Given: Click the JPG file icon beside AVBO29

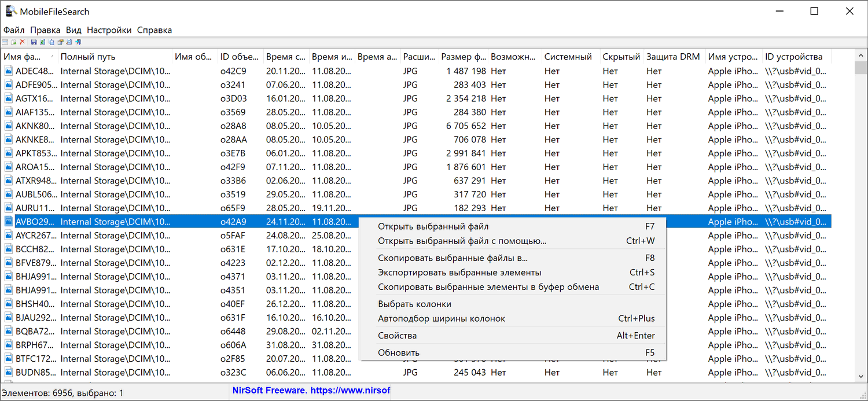Looking at the screenshot, I should click(x=8, y=221).
